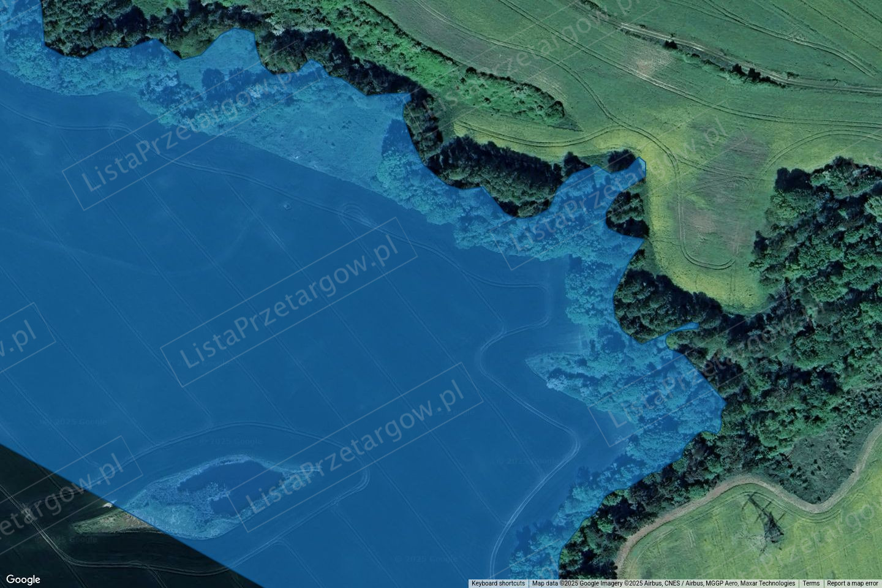Viewport: 882px width, 588px height.
Task: Click the sandy patch left of the pond
Action: (x=98, y=521)
